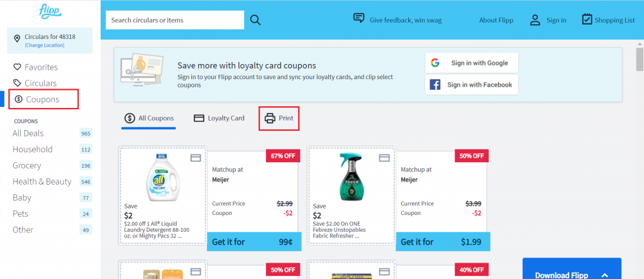Screen dimensions: 644x279
Task: Clip the Febreze coupon loyalty card icon
Action: point(383,157)
